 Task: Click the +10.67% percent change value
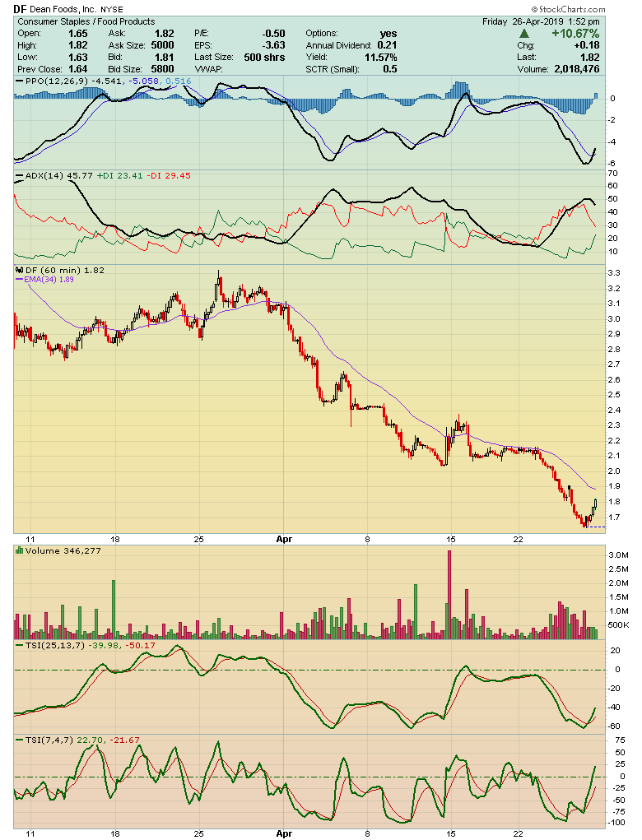575,34
